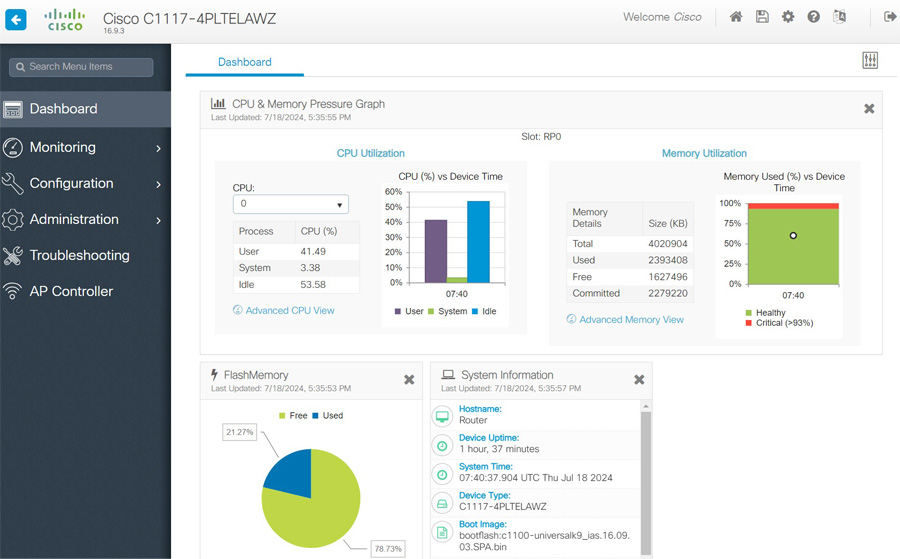Click the 21.27% pie label
The height and width of the screenshot is (559, 900).
tap(239, 432)
